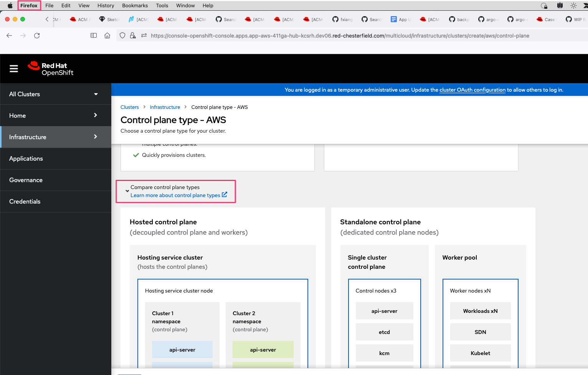The width and height of the screenshot is (588, 375).
Task: Open the Tools menu
Action: click(x=162, y=5)
